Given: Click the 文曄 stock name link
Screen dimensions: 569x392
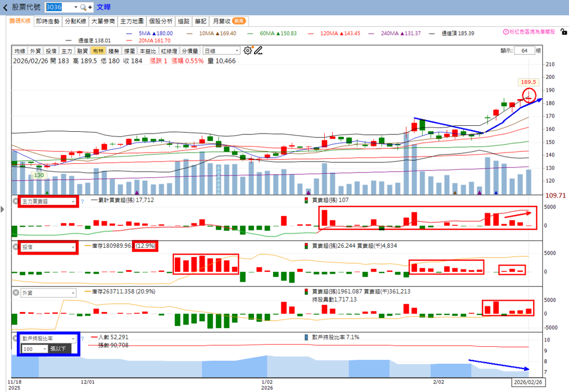Looking at the screenshot, I should [x=104, y=7].
